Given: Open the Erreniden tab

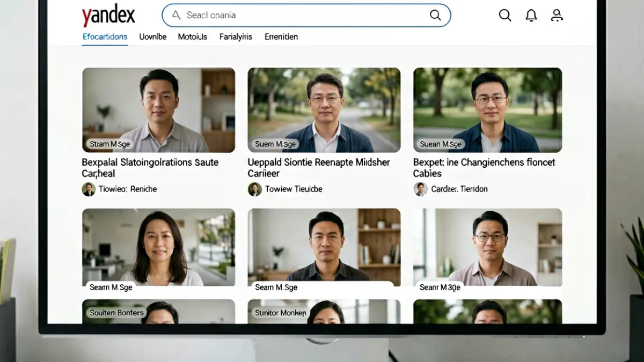Looking at the screenshot, I should click(x=281, y=37).
